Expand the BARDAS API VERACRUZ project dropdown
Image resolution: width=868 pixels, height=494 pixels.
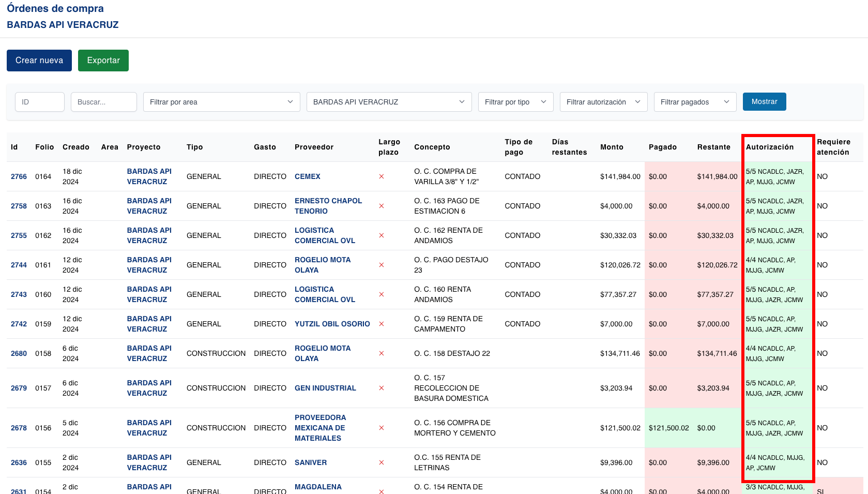click(x=389, y=102)
